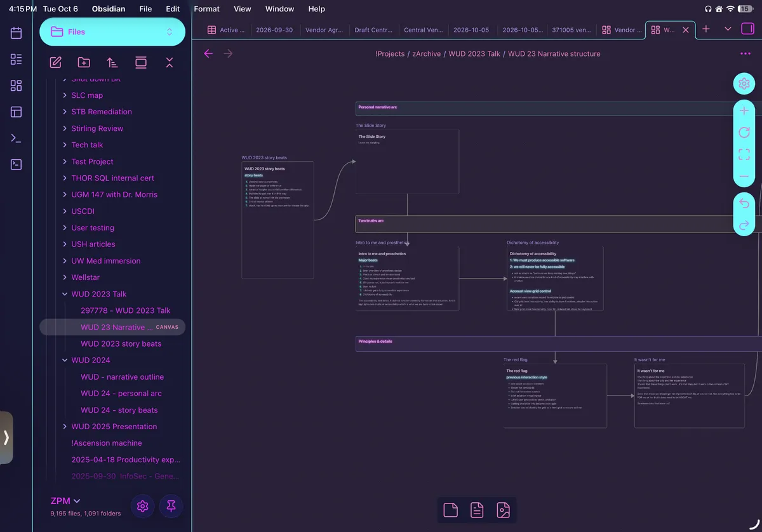The height and width of the screenshot is (532, 762).
Task: Close the current canvas tab
Action: [x=686, y=30]
